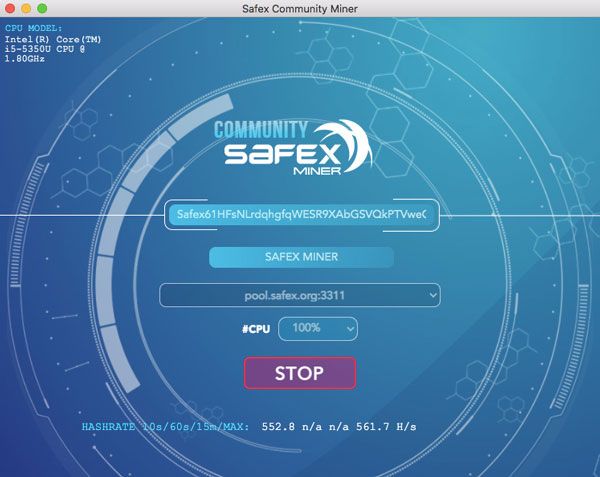This screenshot has height=477, width=600.
Task: Click the #CPU label
Action: click(256, 329)
